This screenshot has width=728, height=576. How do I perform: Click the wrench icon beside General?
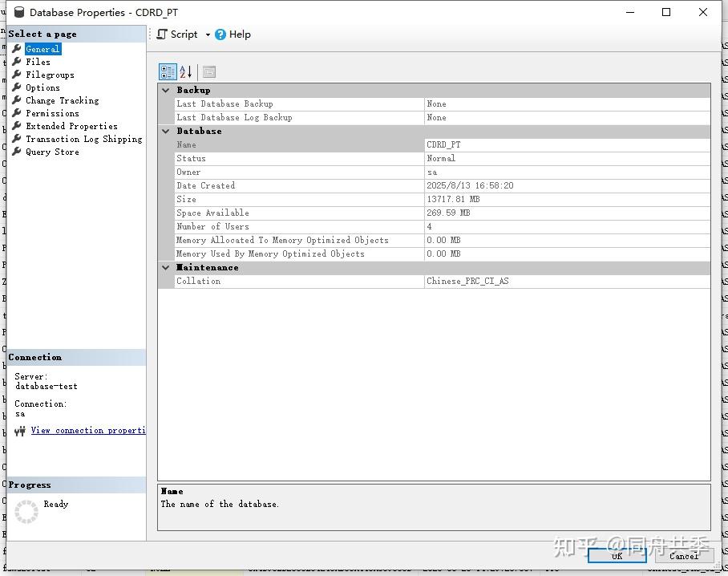point(17,48)
